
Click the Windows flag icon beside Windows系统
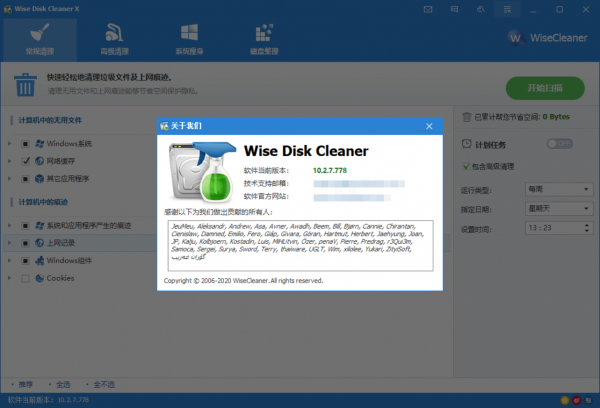(39, 144)
